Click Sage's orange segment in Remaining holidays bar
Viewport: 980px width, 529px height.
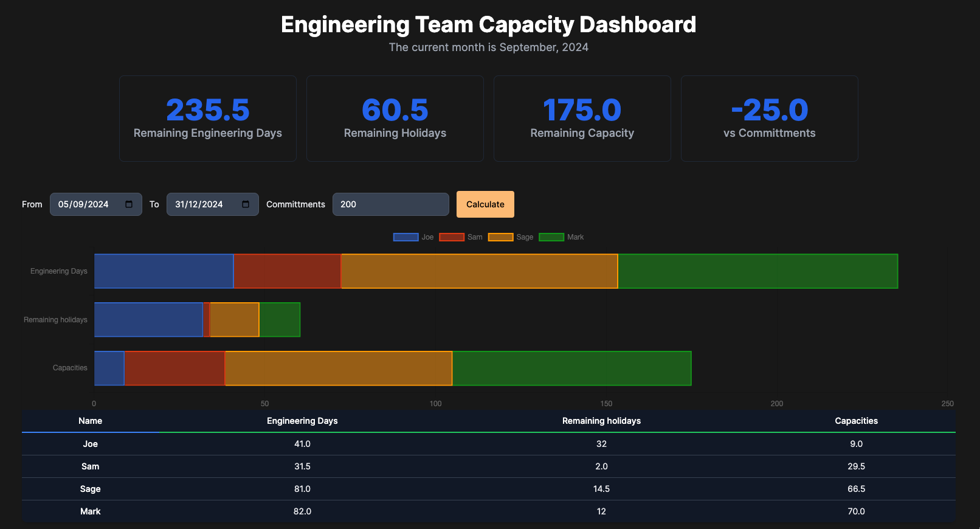[x=235, y=320]
